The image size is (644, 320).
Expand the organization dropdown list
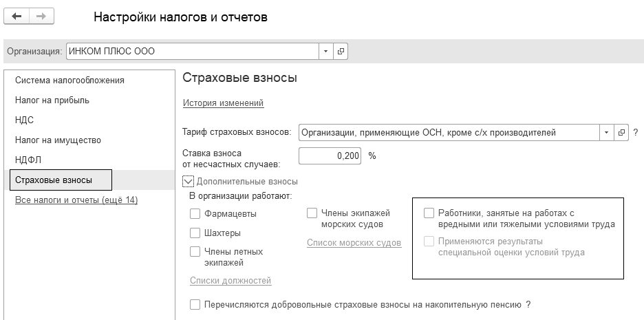tap(325, 51)
